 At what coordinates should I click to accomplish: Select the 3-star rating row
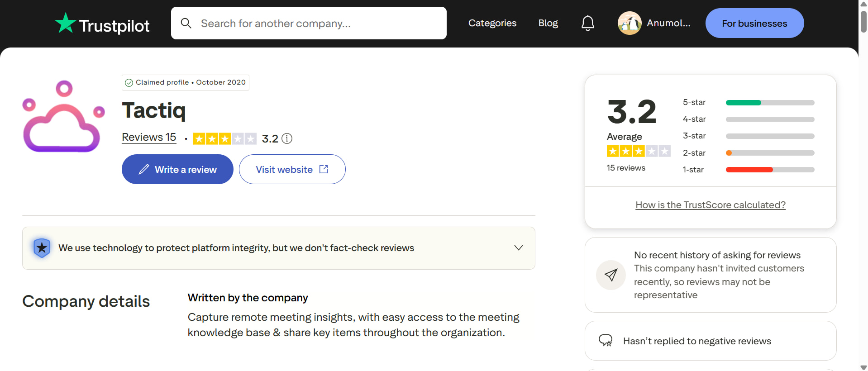(749, 136)
